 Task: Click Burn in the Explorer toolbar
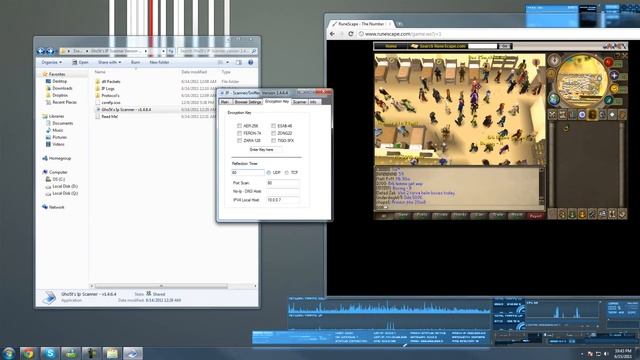(135, 62)
